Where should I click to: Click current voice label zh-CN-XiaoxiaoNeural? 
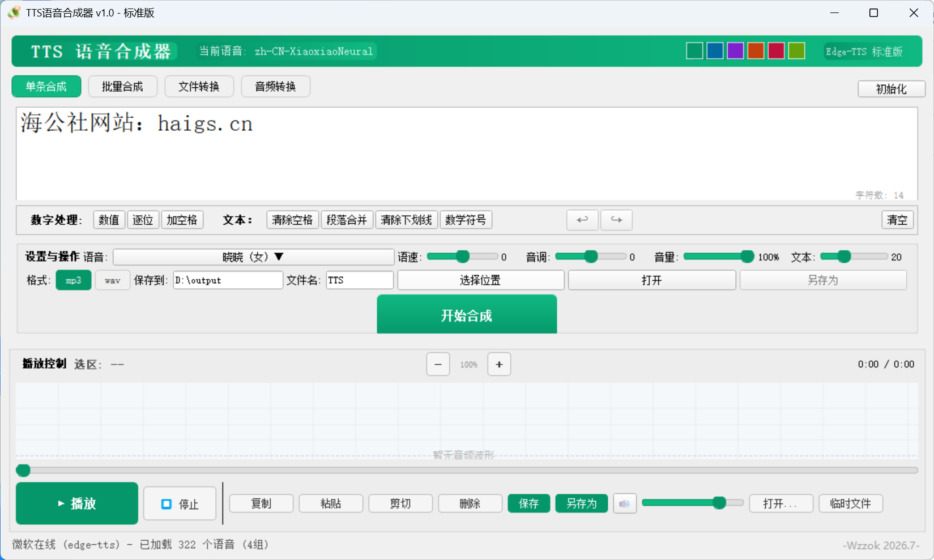click(314, 52)
